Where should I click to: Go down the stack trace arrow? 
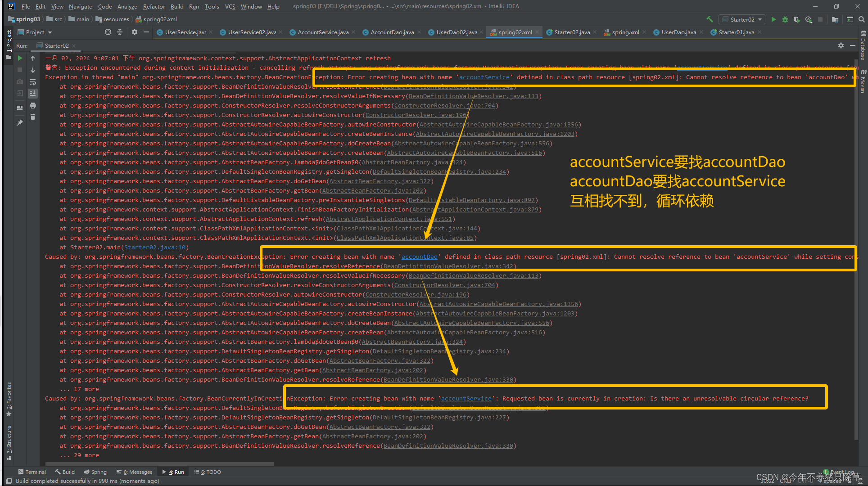click(33, 70)
